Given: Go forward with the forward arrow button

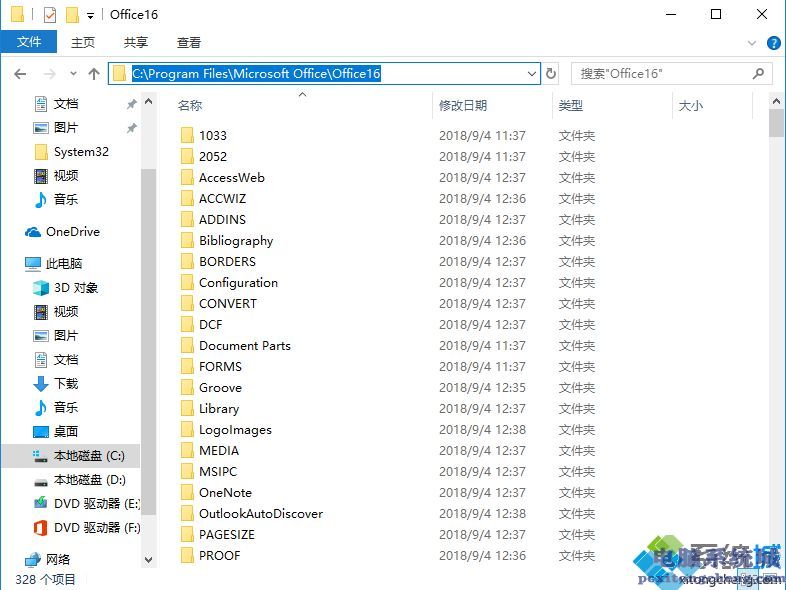Looking at the screenshot, I should 50,74.
